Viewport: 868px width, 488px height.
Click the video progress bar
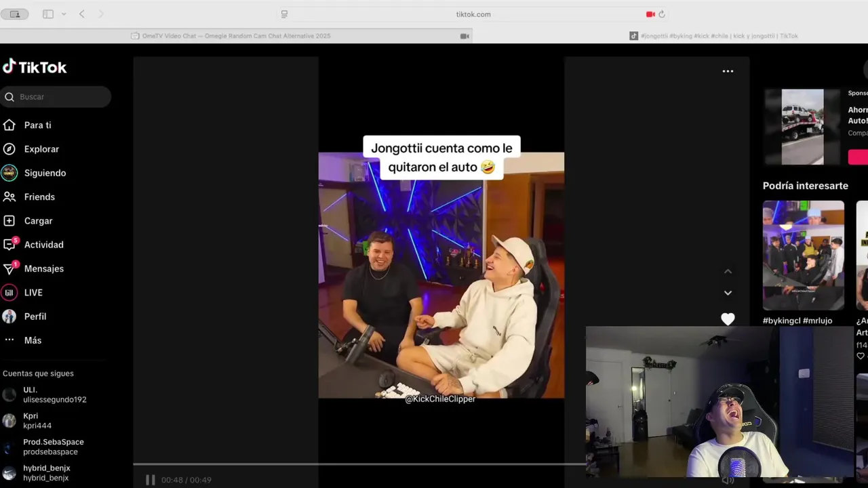tap(359, 464)
